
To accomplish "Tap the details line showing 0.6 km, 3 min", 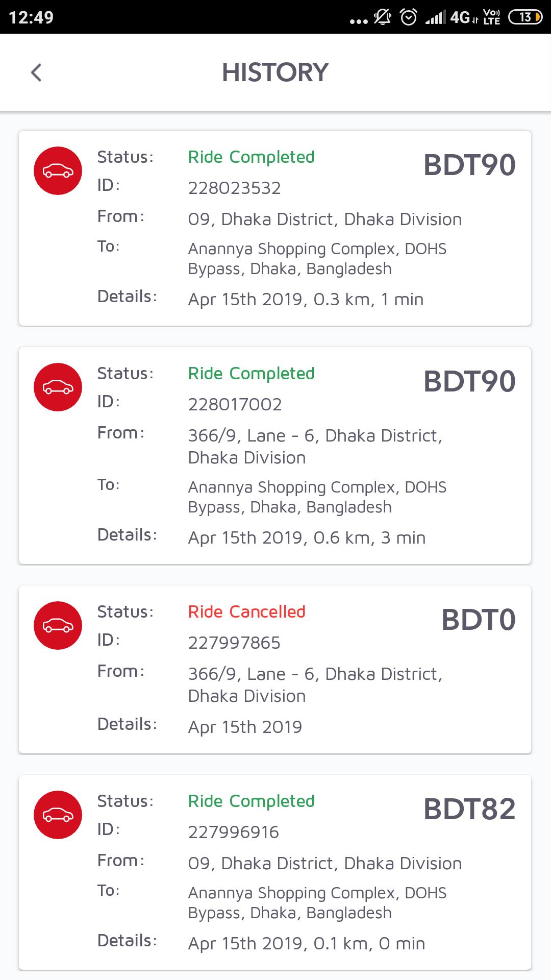I will pos(307,538).
